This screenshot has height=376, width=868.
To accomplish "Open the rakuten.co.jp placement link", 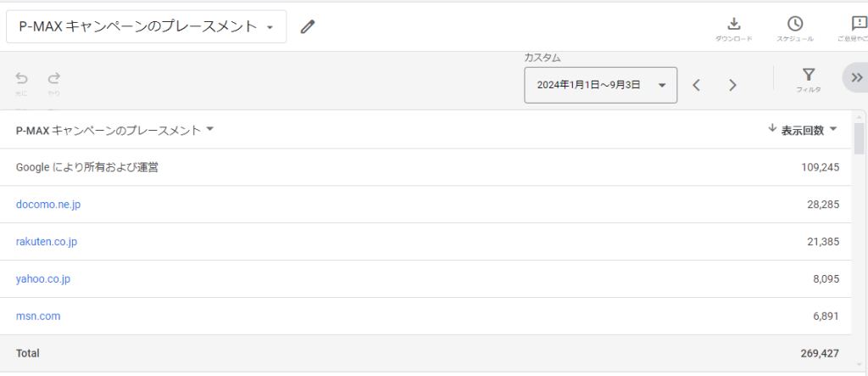I will click(47, 242).
